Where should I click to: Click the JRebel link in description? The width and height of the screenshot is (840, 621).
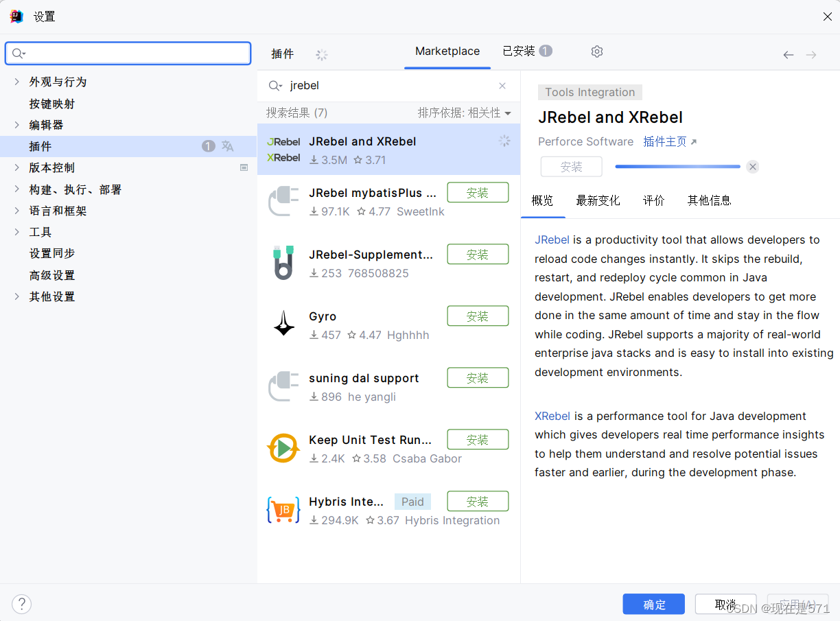pyautogui.click(x=552, y=239)
